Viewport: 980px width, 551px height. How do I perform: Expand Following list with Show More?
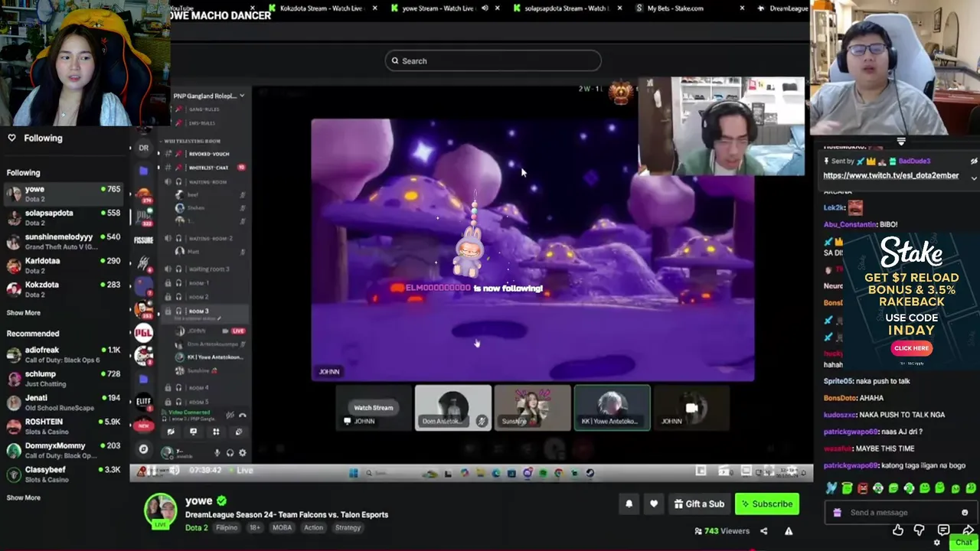[x=24, y=312]
